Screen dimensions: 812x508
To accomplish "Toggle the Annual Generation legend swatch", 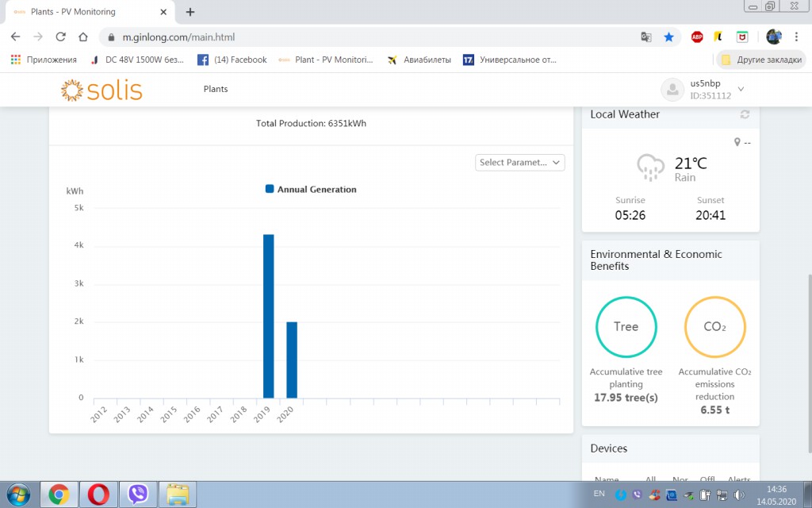I will tap(270, 189).
